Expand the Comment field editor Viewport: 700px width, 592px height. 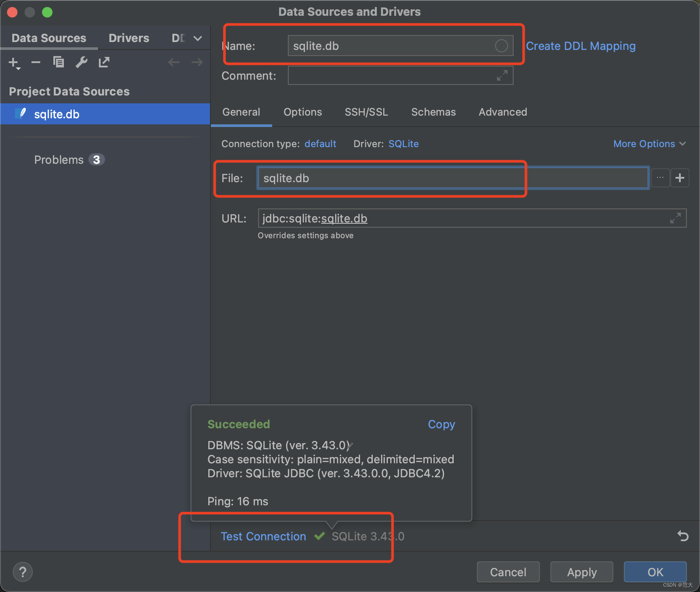coord(502,75)
